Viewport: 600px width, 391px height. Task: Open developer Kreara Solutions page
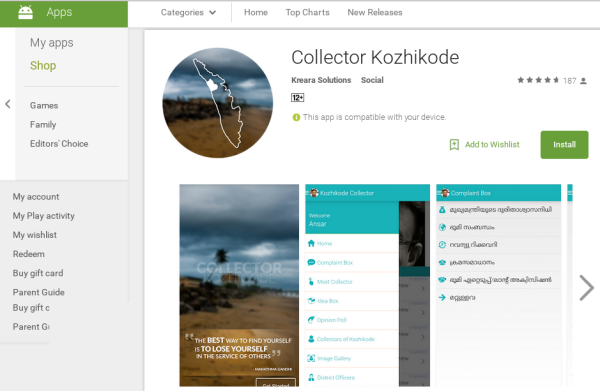(x=321, y=80)
